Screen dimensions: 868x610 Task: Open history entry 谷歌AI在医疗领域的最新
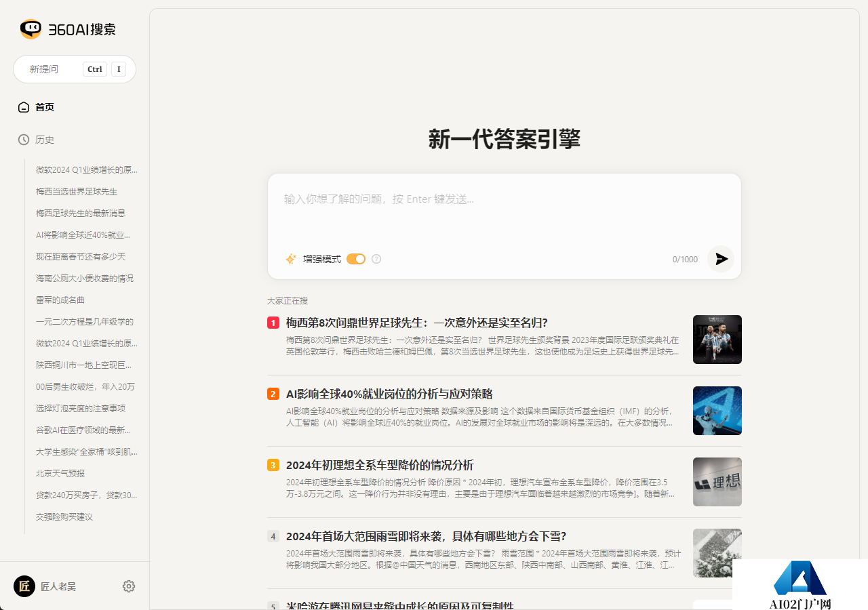pos(83,430)
